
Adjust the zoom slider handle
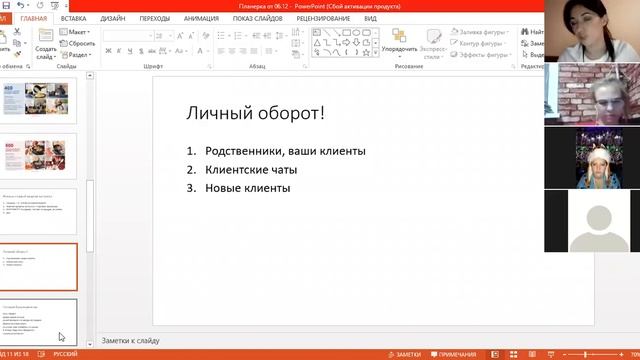585,354
